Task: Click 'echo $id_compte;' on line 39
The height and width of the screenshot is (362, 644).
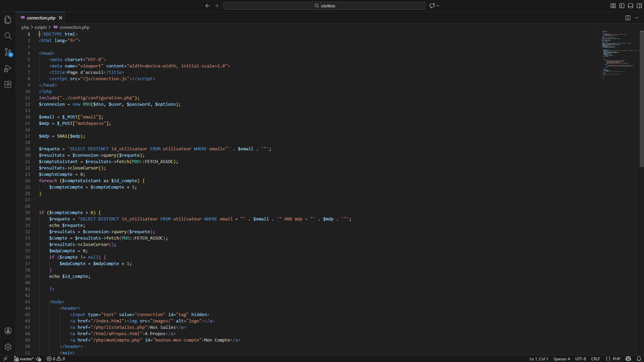Action: tap(70, 276)
